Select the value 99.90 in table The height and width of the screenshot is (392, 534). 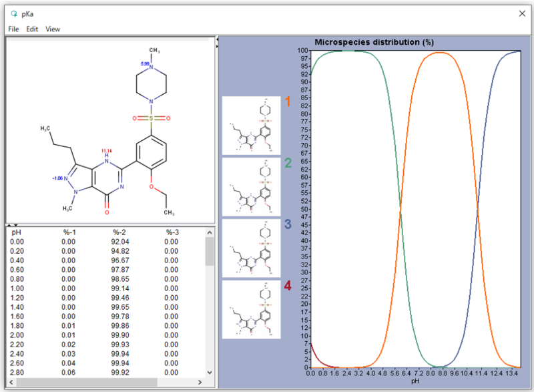pyautogui.click(x=120, y=335)
